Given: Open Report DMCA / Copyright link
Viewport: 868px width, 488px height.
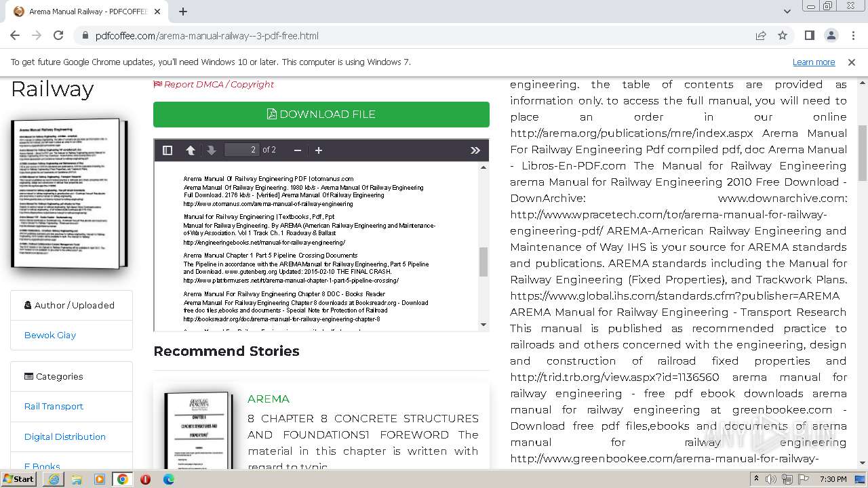Looking at the screenshot, I should (214, 84).
